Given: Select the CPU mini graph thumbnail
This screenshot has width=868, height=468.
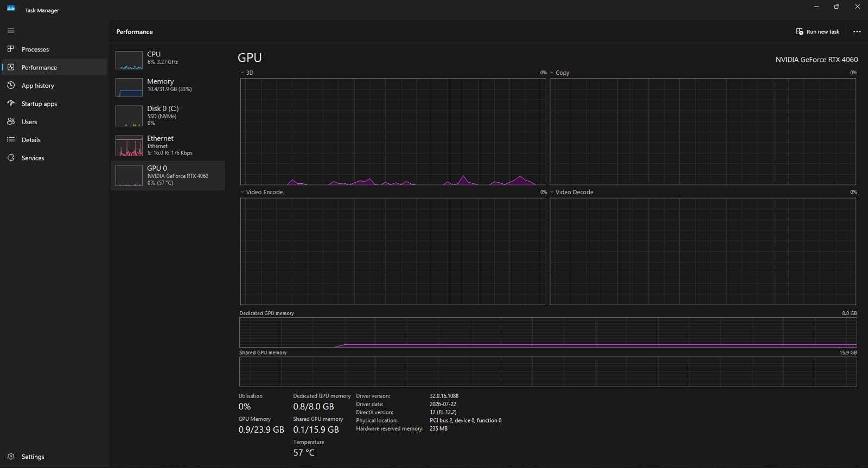Looking at the screenshot, I should [x=129, y=60].
